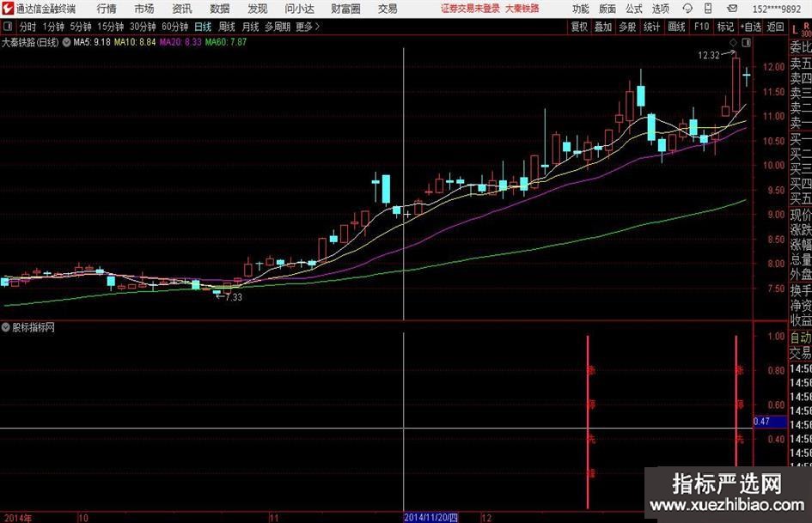Switch to the 30分钟 period
This screenshot has height=523, width=812.
coord(143,27)
